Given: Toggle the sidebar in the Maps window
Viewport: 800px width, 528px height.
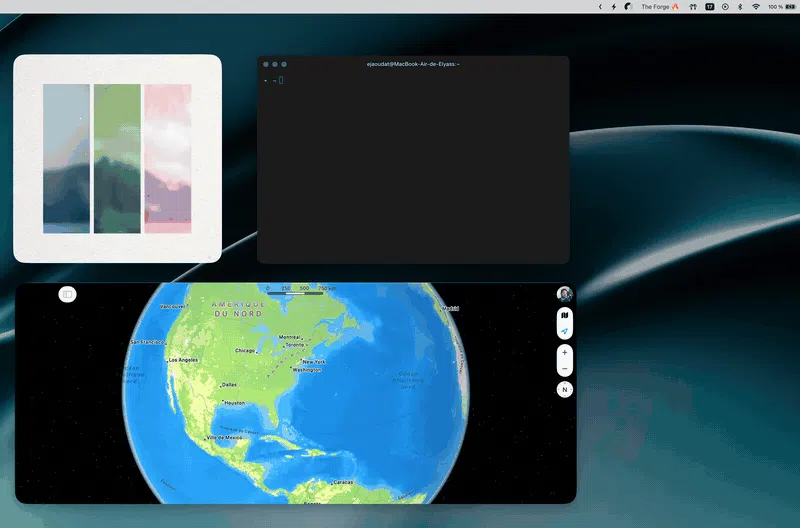Looking at the screenshot, I should [67, 294].
